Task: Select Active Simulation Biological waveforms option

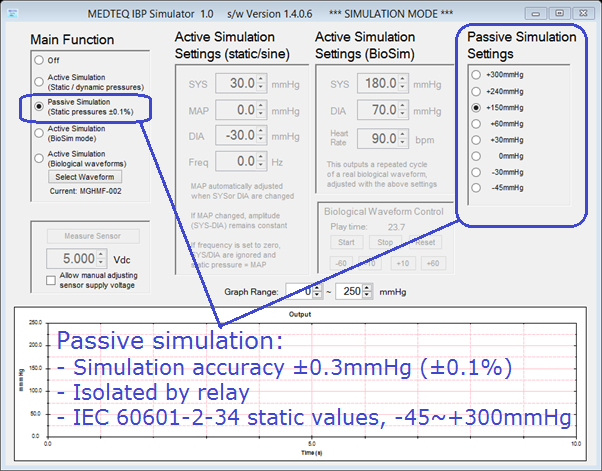Action: point(39,158)
